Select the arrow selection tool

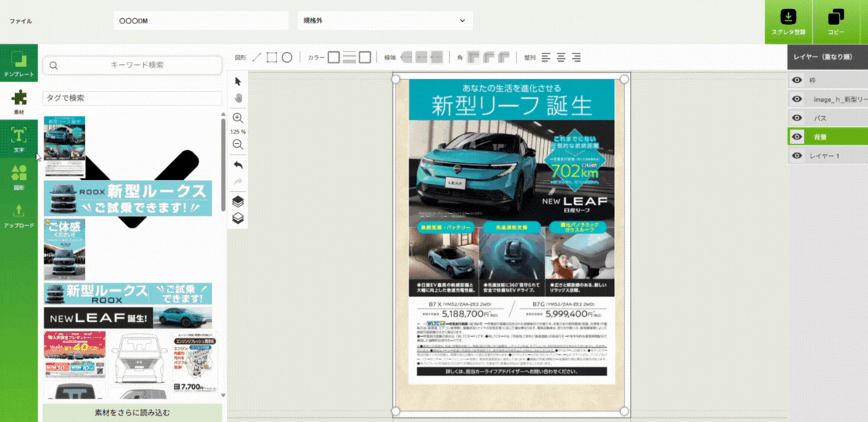click(x=238, y=81)
